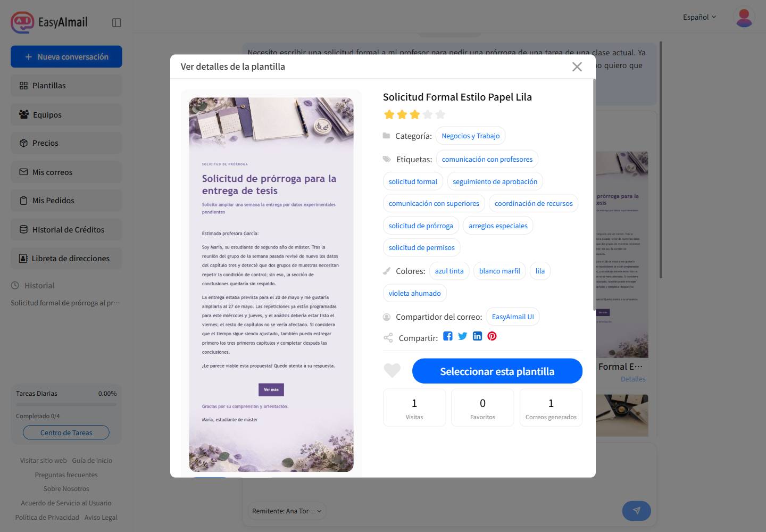Click the dialog's vertical scrollbar

point(594,194)
